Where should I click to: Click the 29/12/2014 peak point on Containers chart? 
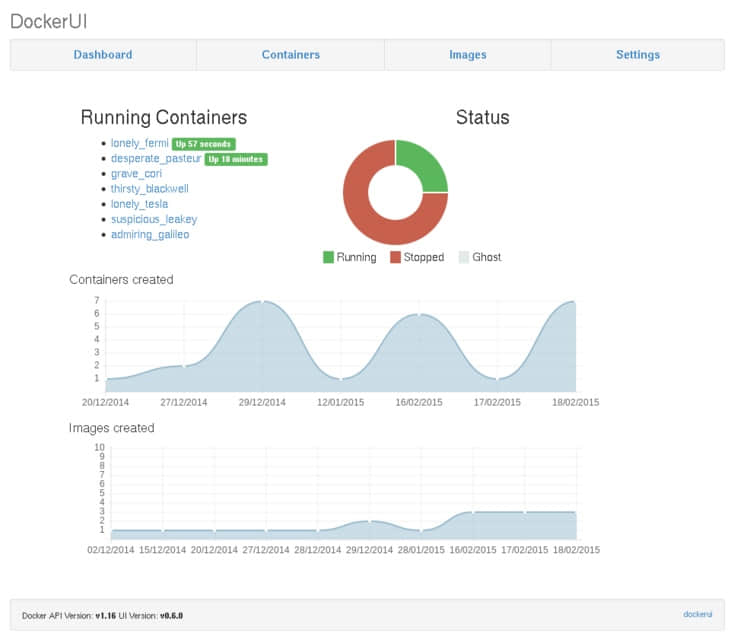263,302
